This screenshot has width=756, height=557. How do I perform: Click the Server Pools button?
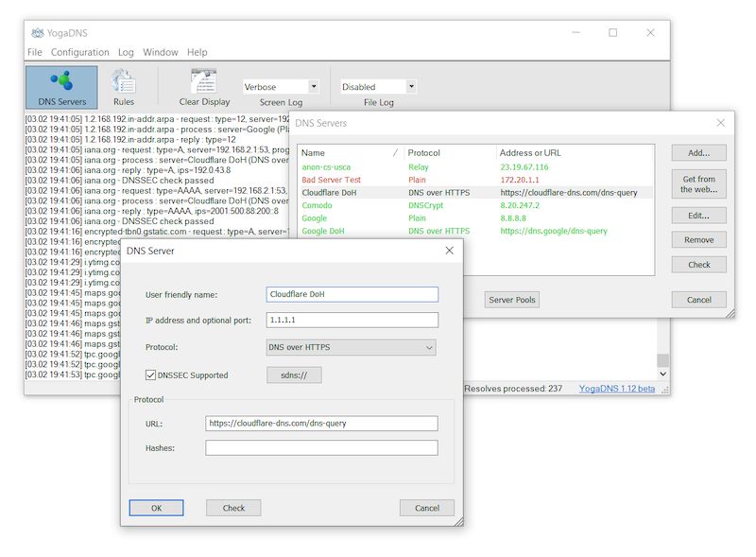pos(512,300)
